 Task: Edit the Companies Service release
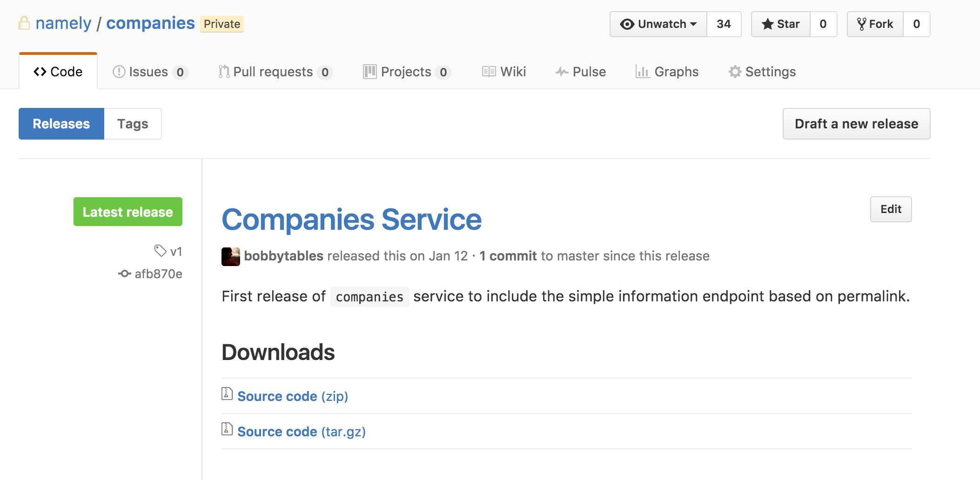891,209
